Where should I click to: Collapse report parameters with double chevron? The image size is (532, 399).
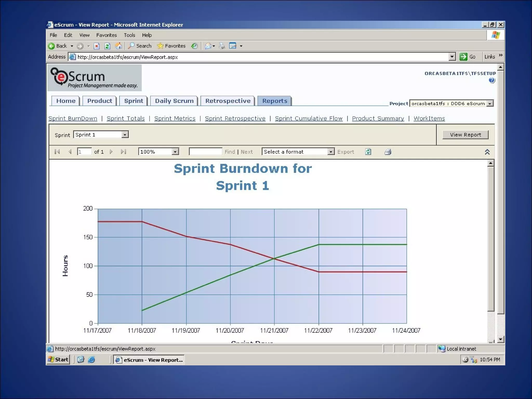[487, 152]
